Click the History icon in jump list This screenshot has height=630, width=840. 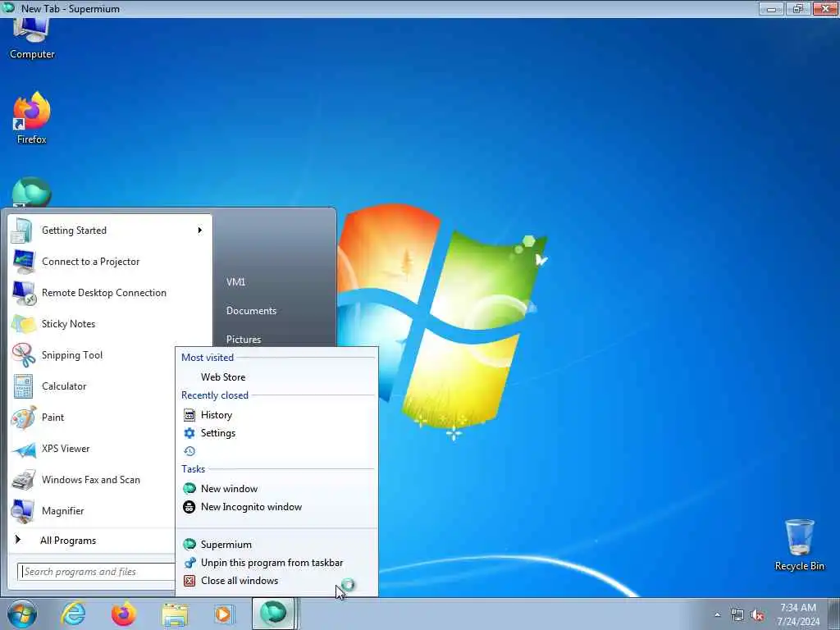(189, 415)
